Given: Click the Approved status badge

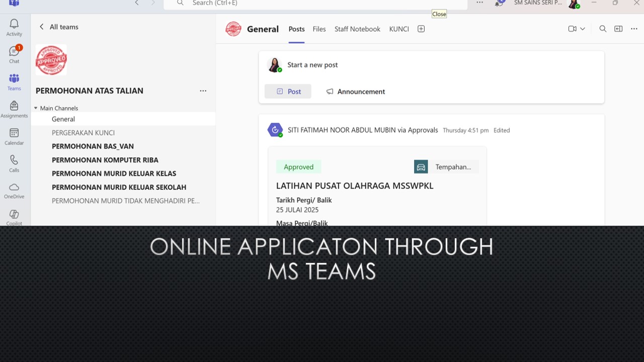Looking at the screenshot, I should click(298, 167).
